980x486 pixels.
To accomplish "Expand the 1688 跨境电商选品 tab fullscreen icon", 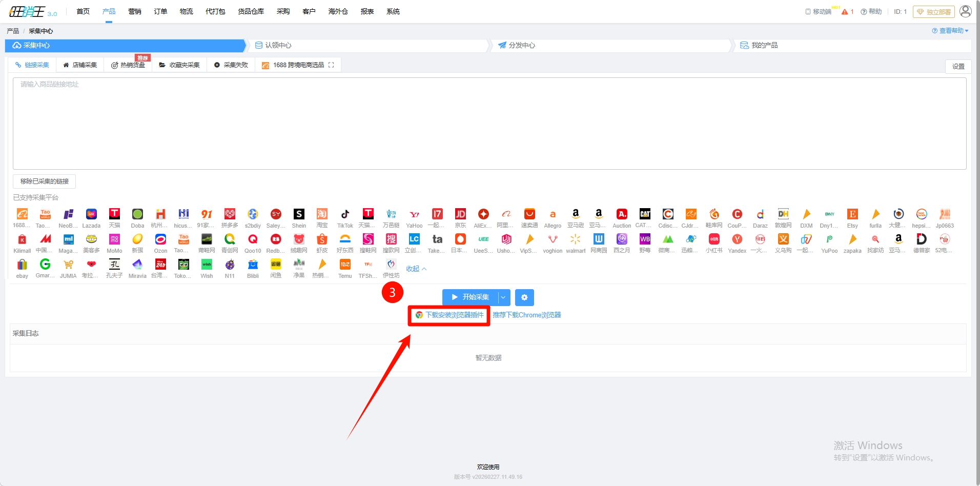I will click(x=331, y=65).
